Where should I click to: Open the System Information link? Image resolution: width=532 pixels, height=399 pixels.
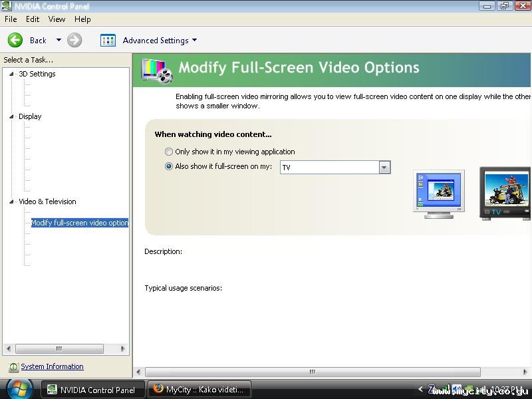click(x=53, y=366)
